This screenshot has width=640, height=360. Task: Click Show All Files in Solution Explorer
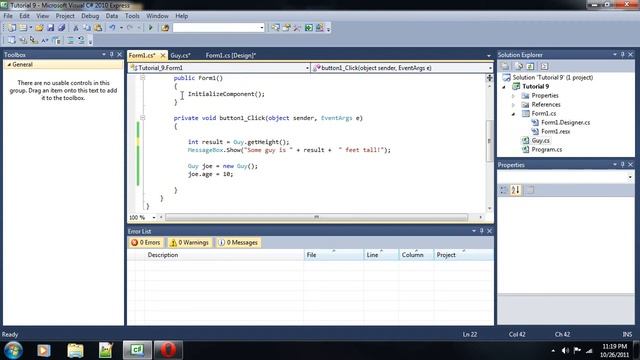[x=518, y=66]
